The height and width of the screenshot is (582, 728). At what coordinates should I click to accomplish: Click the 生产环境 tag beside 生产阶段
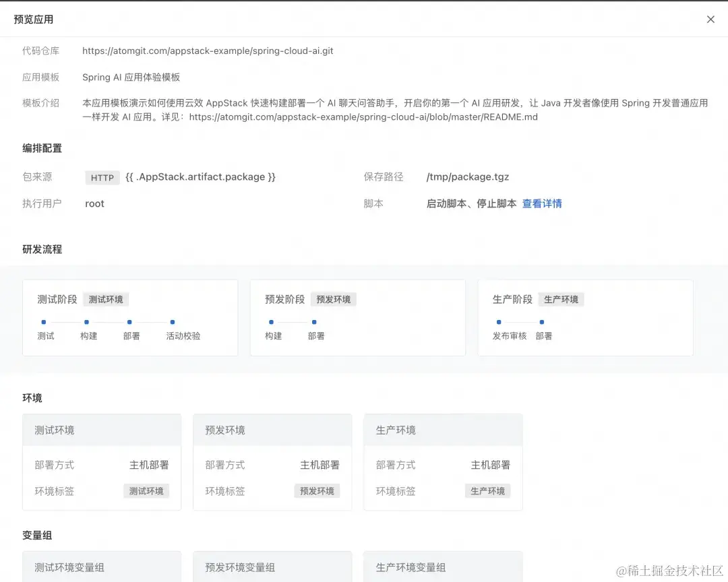point(562,299)
